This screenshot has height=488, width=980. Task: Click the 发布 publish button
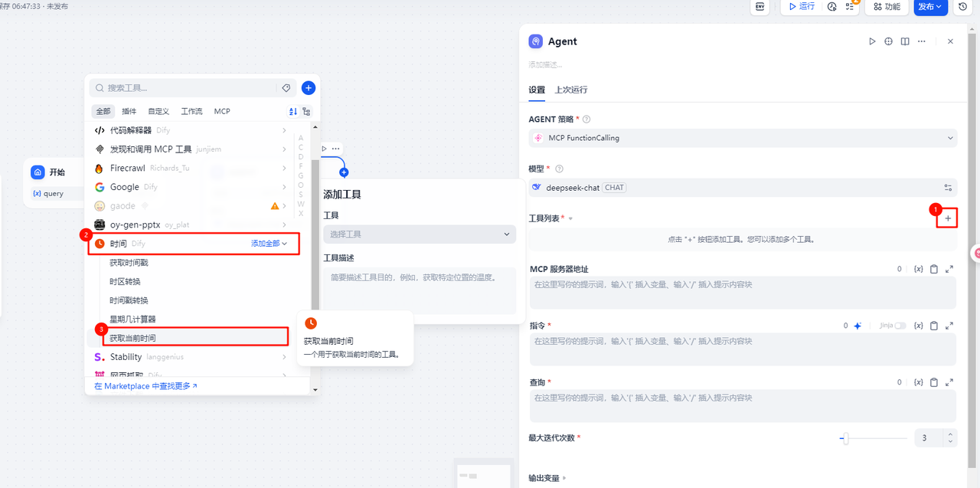pyautogui.click(x=930, y=7)
